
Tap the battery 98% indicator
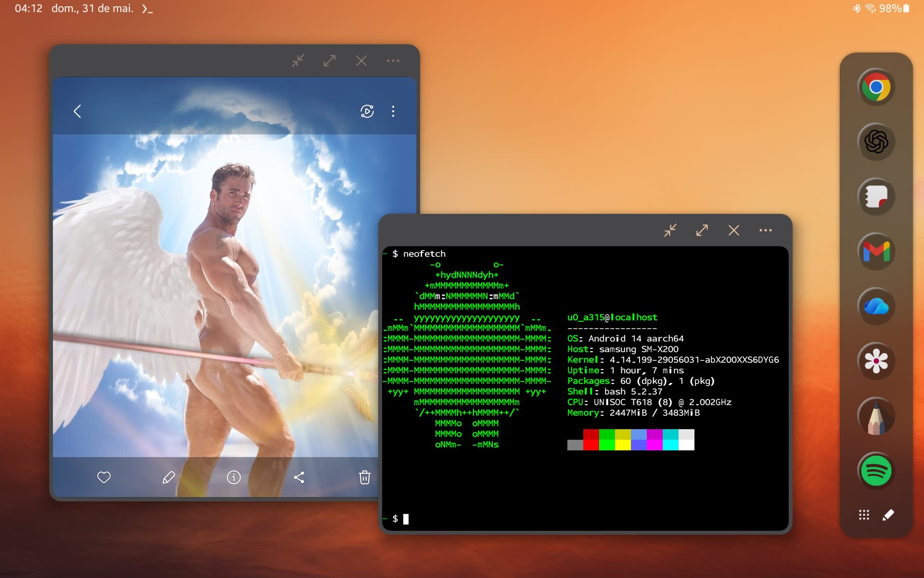pyautogui.click(x=894, y=8)
